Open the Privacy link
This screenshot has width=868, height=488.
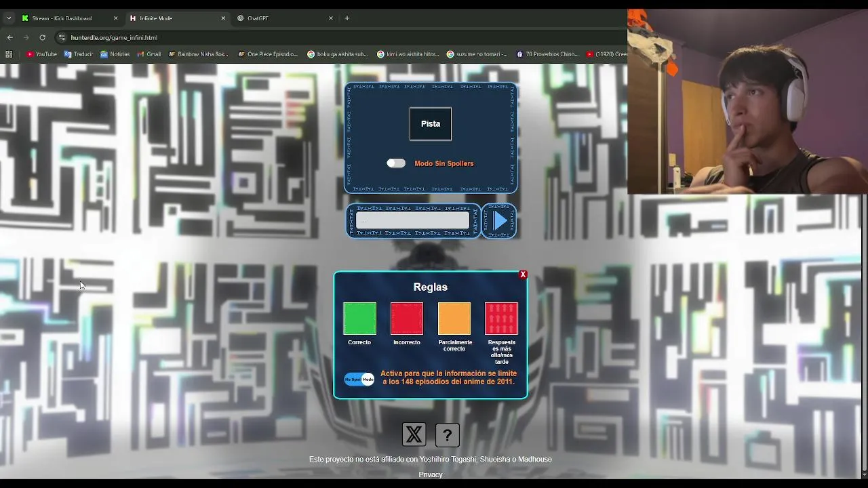431,474
